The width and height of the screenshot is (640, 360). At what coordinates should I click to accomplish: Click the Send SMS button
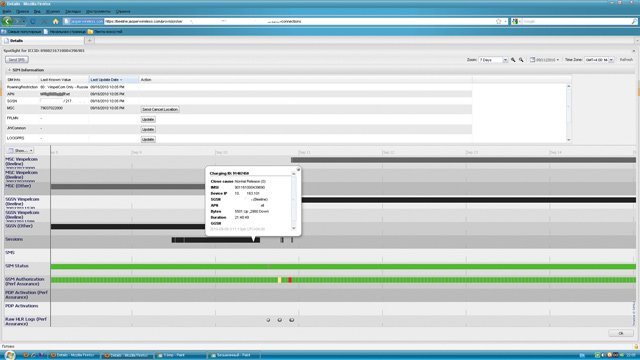(17, 60)
